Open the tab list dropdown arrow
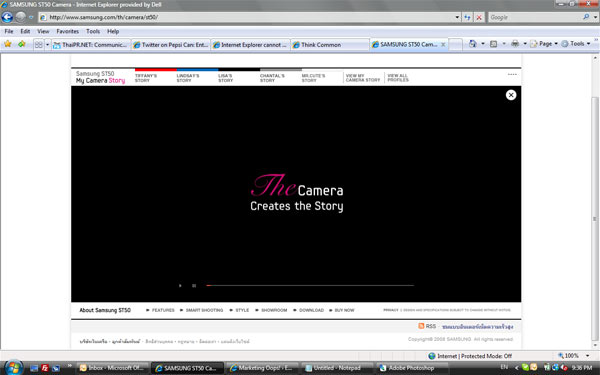Image resolution: width=600 pixels, height=375 pixels. pyautogui.click(x=47, y=45)
